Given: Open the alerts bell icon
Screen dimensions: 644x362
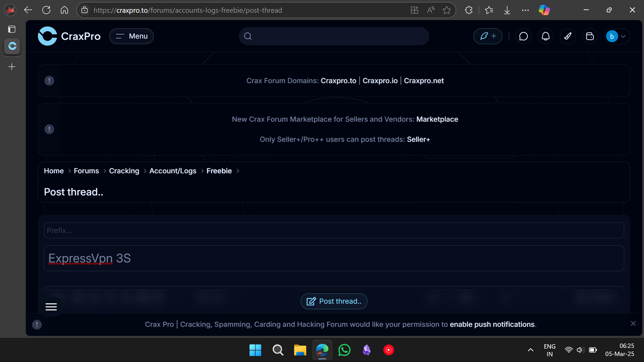Looking at the screenshot, I should (x=546, y=36).
